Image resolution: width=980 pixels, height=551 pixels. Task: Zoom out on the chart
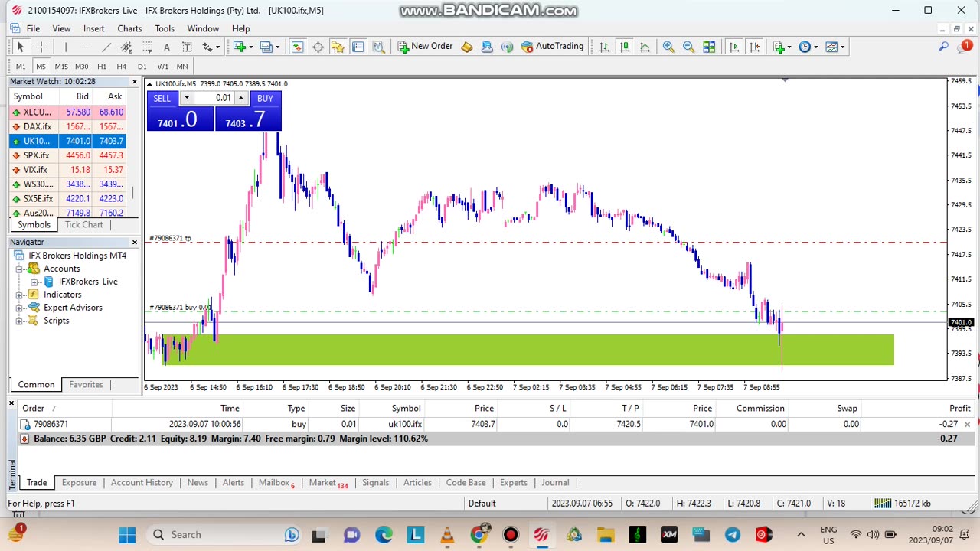[x=688, y=47]
